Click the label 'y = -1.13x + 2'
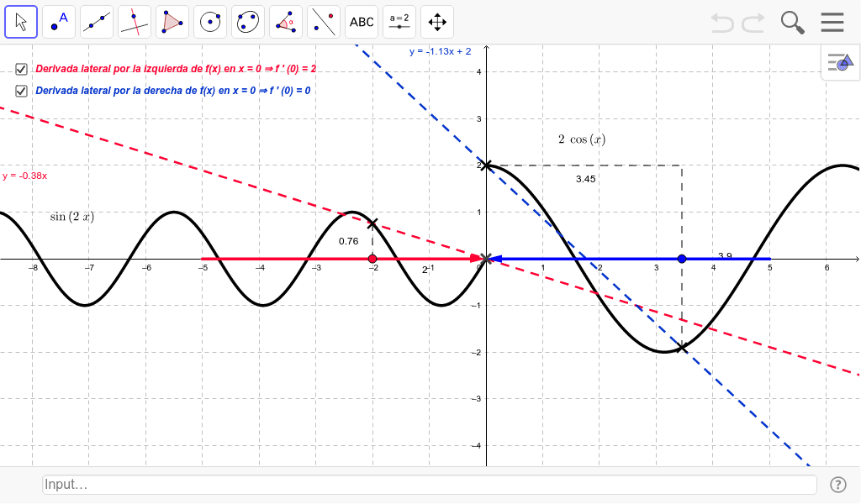 (441, 51)
